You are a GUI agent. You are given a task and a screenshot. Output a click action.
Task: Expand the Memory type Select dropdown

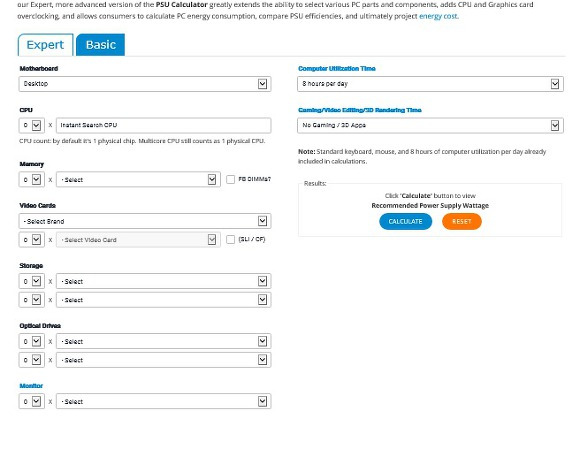click(138, 180)
